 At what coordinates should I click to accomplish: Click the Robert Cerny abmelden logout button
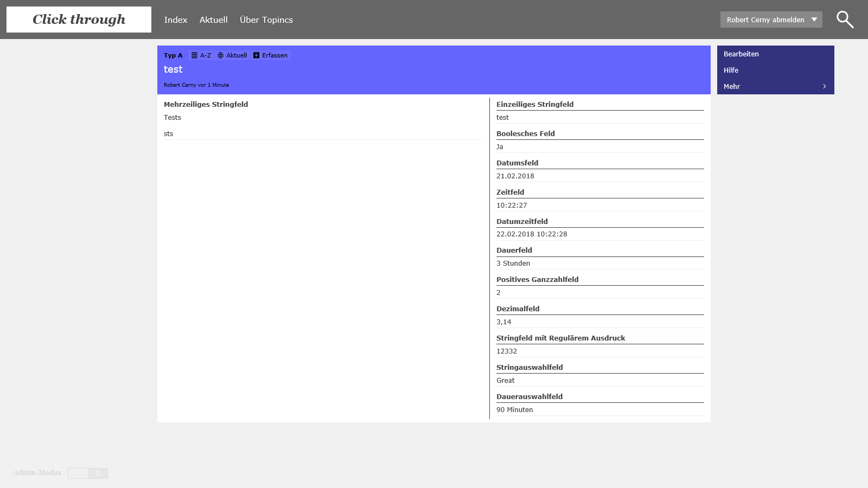(x=765, y=20)
